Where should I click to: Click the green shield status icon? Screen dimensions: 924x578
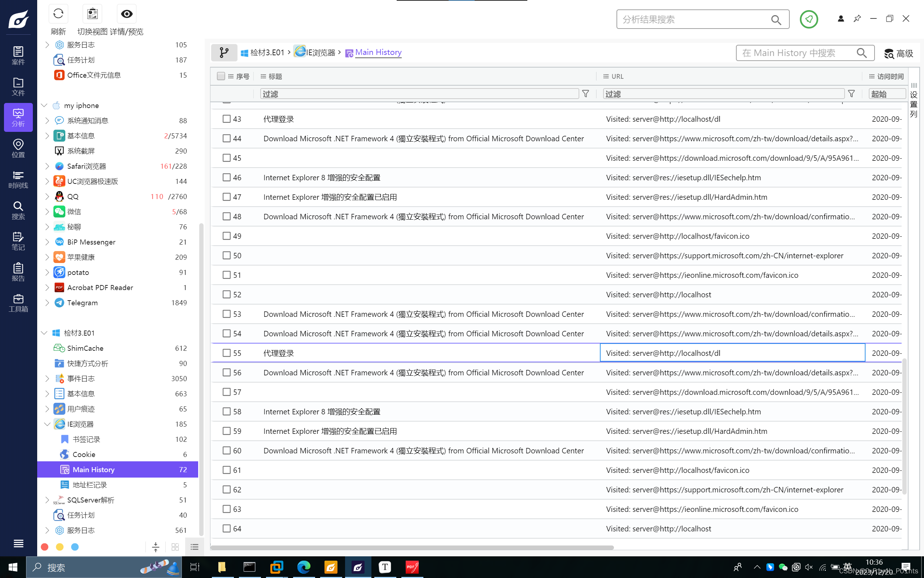[x=809, y=19]
